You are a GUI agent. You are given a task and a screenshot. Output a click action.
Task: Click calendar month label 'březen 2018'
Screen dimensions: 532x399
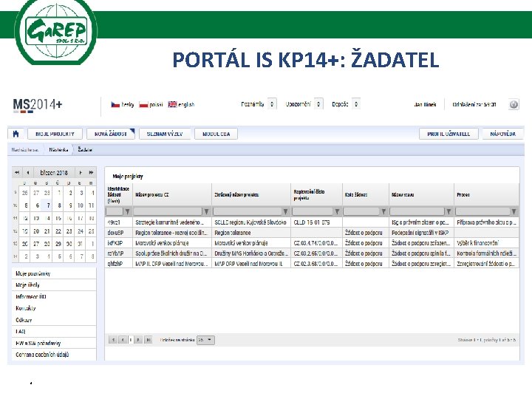(54, 173)
